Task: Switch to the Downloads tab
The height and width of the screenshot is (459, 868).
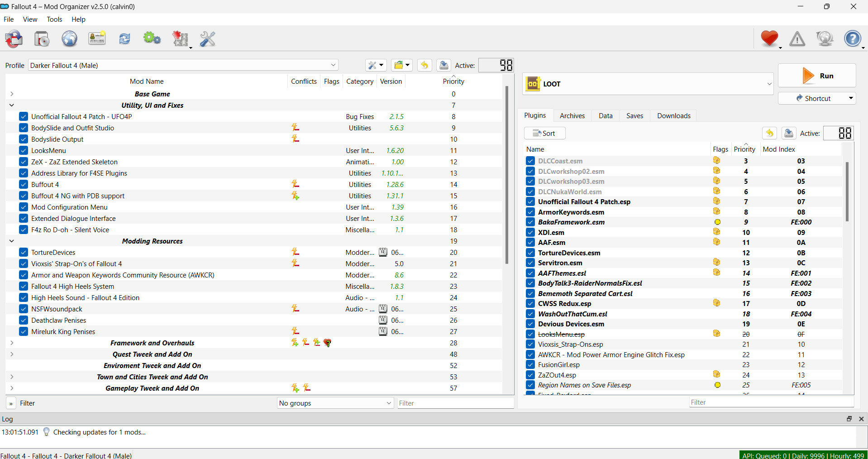Action: [673, 115]
